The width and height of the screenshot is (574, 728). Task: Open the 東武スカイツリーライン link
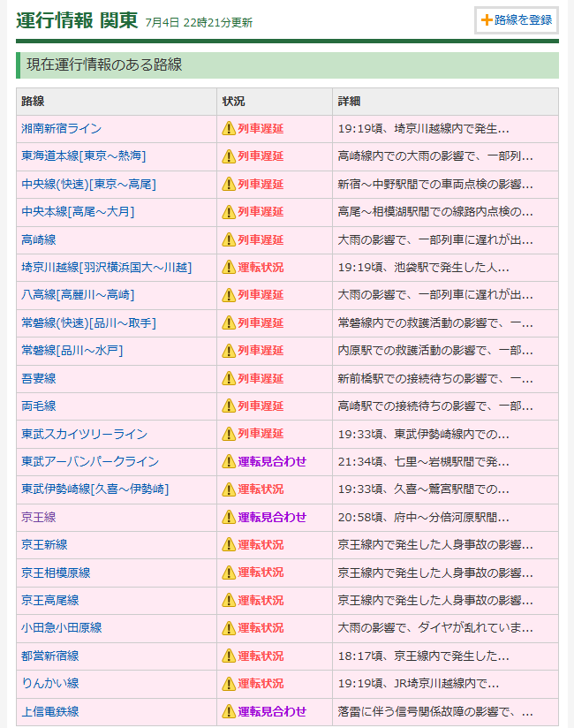point(85,434)
